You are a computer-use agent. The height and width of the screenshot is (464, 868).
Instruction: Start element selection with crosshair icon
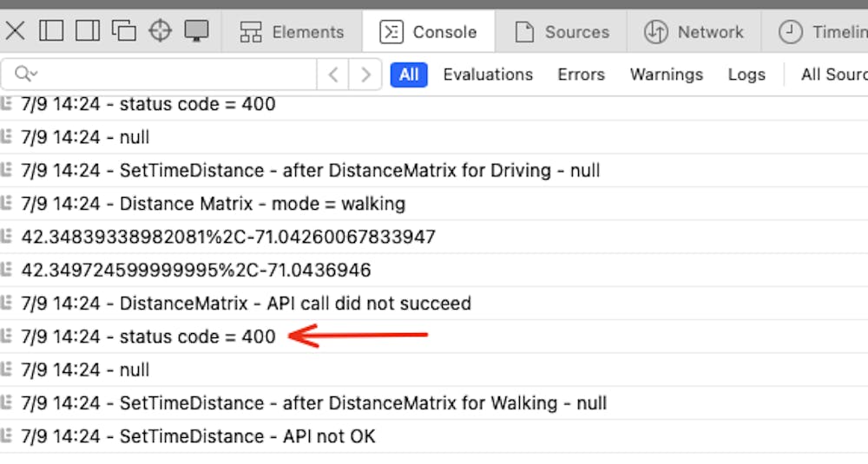(x=161, y=31)
